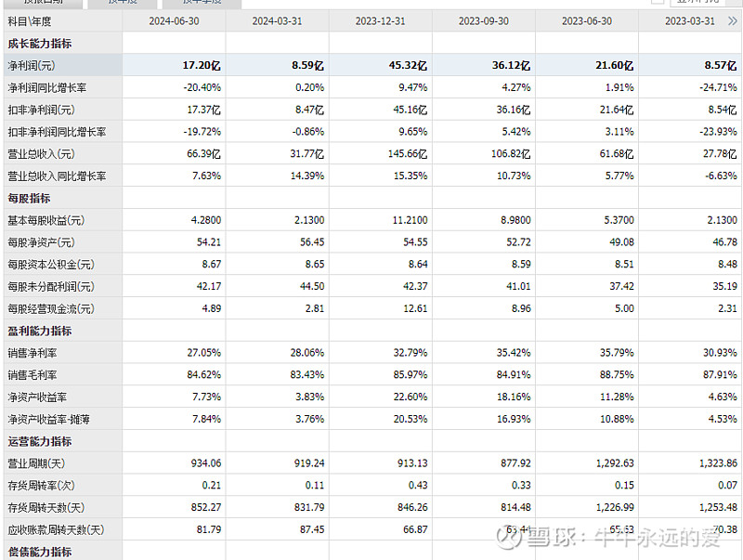
Task: Select the 扣非净利润同比增长率 row label
Action: coord(57,132)
